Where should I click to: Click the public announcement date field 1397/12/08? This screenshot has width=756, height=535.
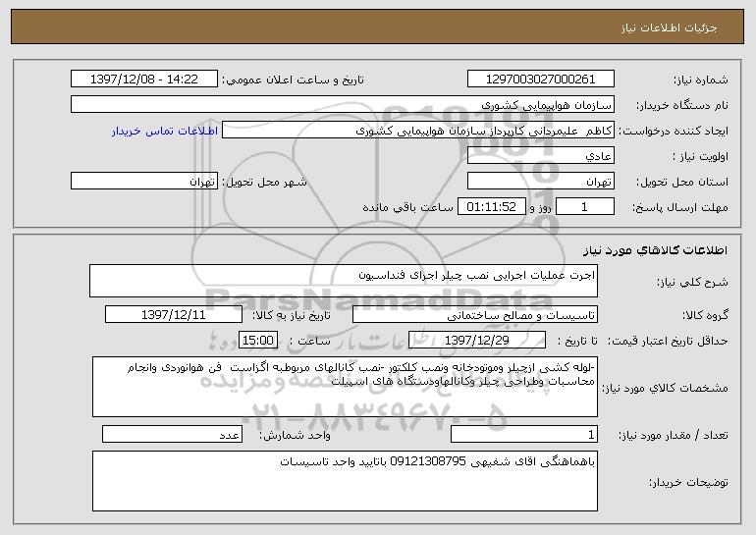144,80
